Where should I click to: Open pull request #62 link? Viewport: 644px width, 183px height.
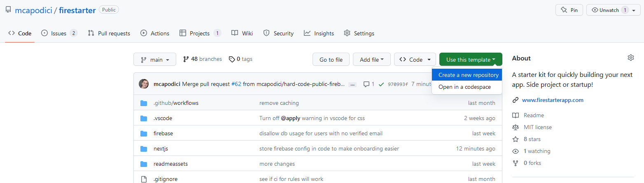point(236,84)
